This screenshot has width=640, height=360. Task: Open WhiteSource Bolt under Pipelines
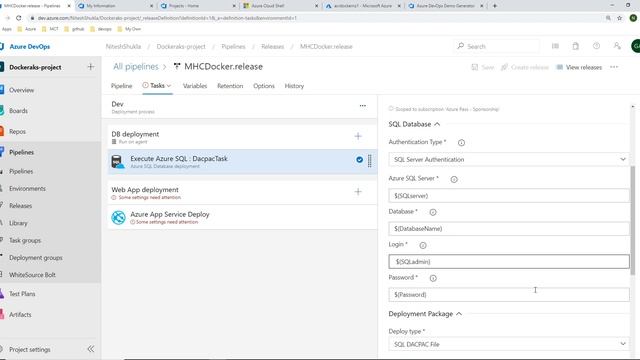pos(32,275)
